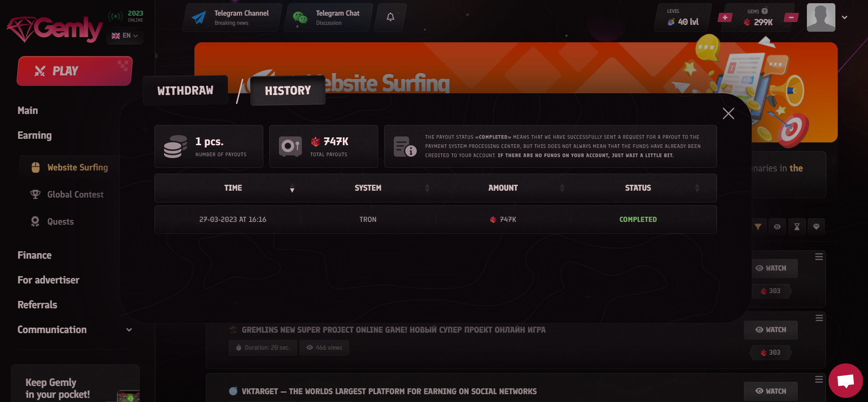
Task: Toggle the eye view filter icon
Action: click(777, 226)
